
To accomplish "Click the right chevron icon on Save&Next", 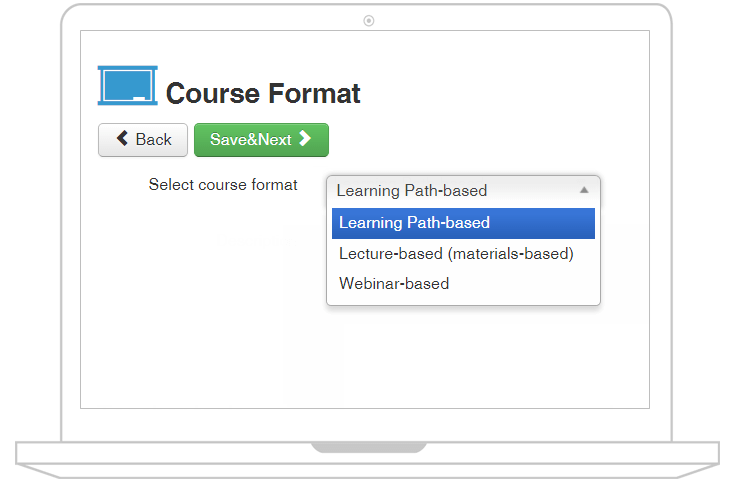I will (305, 139).
